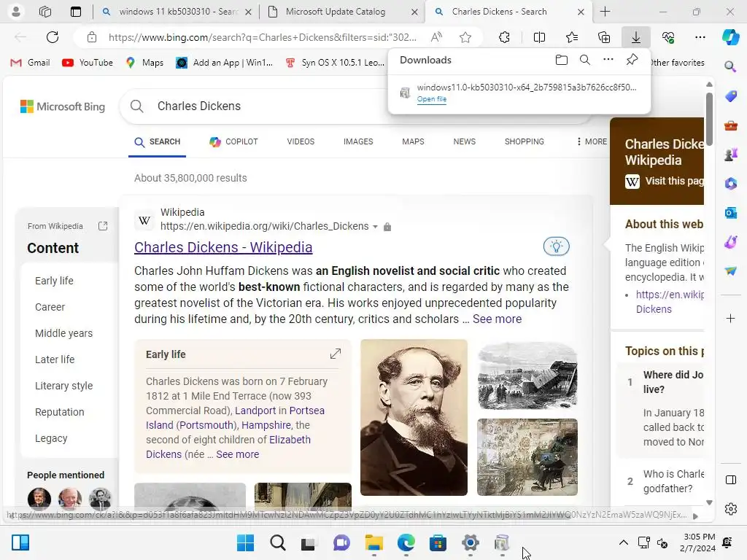Open the Wikipedia URL dropdown arrow
This screenshot has height=560, width=747.
375,227
